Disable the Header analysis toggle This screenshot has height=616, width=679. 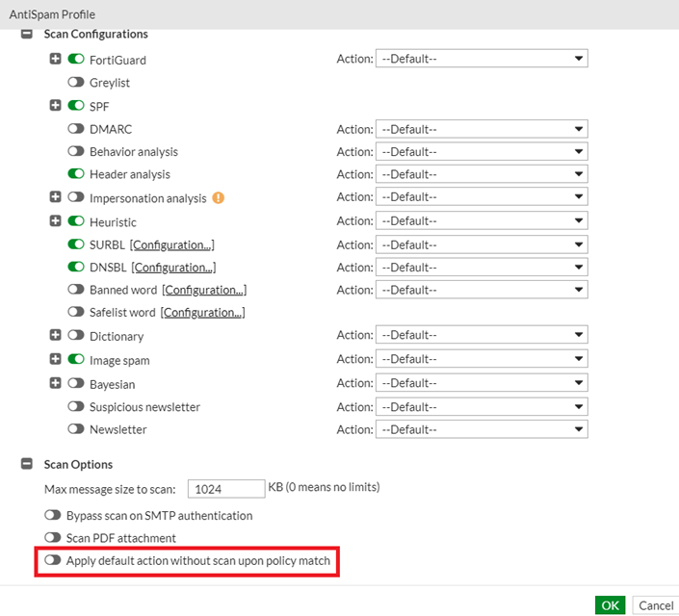click(76, 174)
